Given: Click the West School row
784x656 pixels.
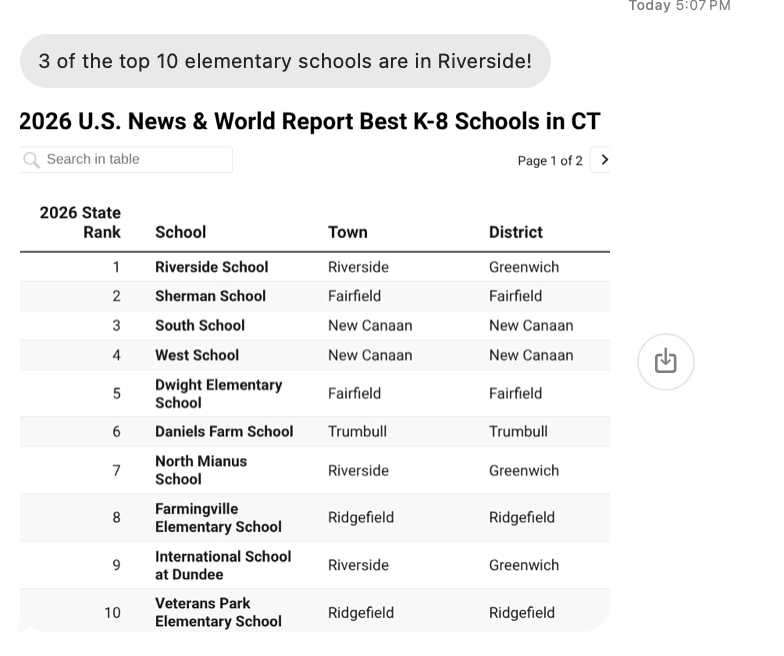Looking at the screenshot, I should point(315,355).
